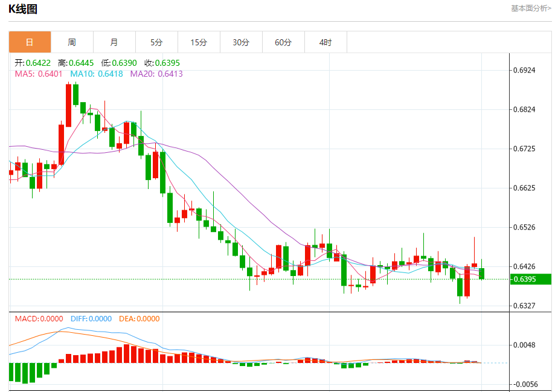Screen dimensions: 558x392
Task: Click the MA20: 0.6413 indicator label
Action: 156,74
